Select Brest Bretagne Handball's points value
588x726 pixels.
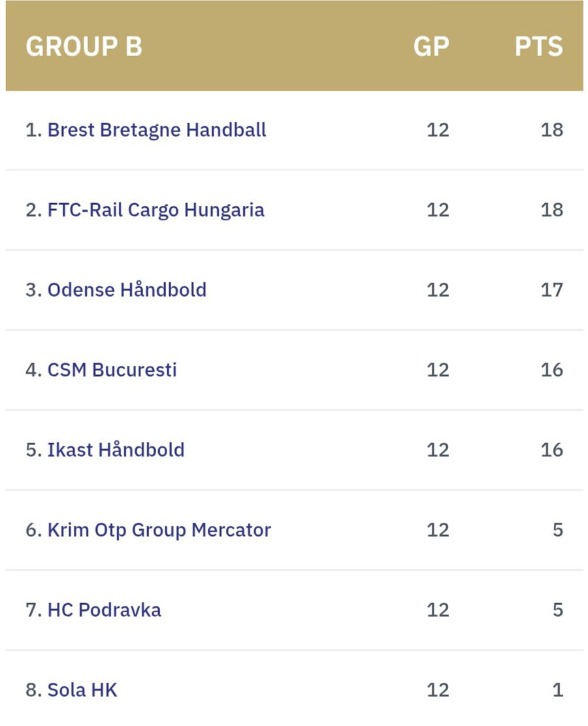click(551, 129)
